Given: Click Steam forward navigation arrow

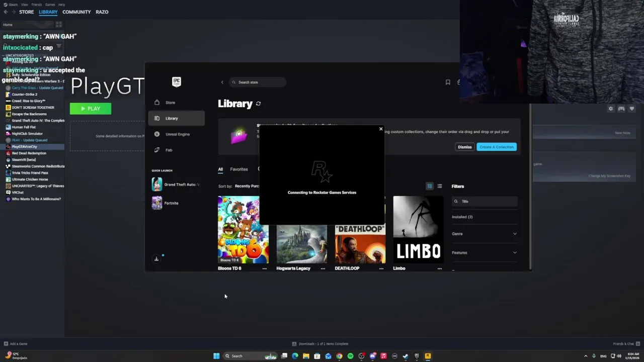Looking at the screenshot, I should click(13, 12).
